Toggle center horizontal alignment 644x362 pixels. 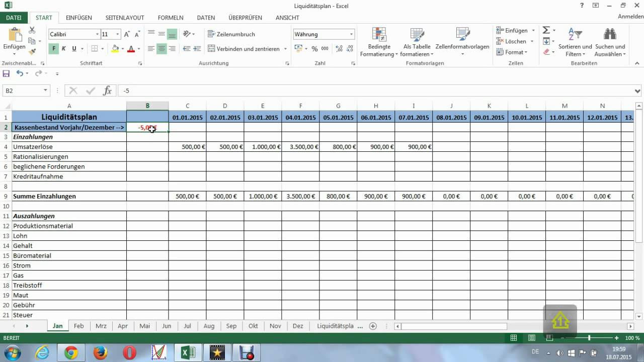[x=162, y=49]
